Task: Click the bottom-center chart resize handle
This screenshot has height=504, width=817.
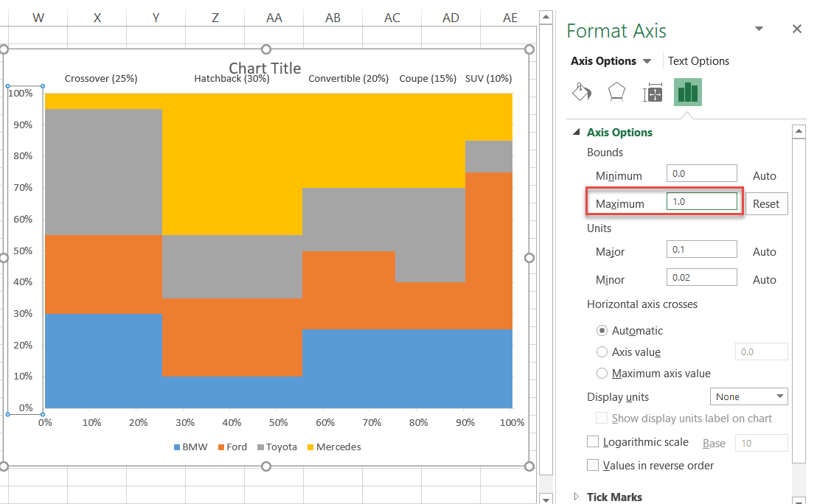Action: click(266, 466)
